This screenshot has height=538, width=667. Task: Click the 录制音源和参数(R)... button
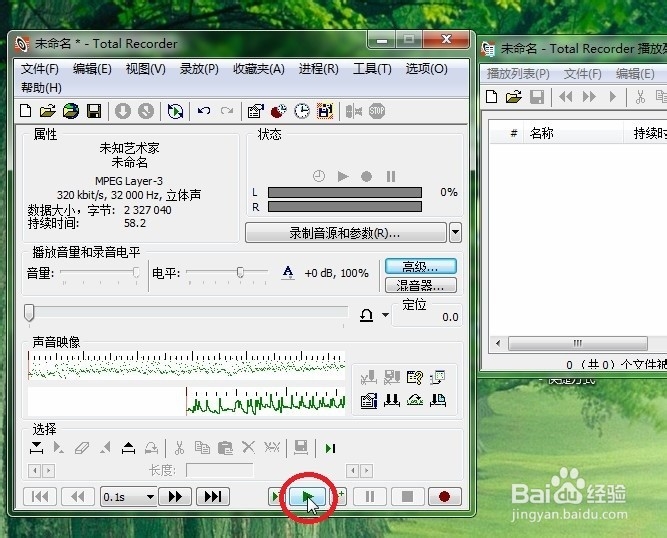(345, 233)
